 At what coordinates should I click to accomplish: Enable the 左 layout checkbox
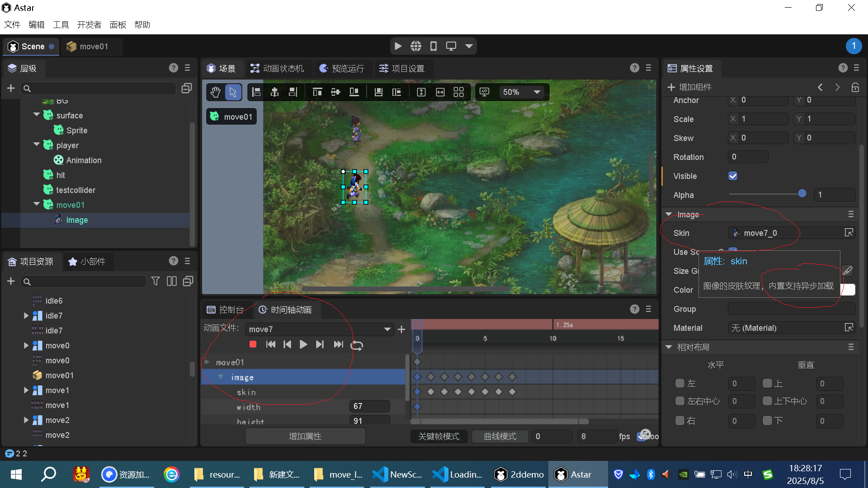point(679,383)
